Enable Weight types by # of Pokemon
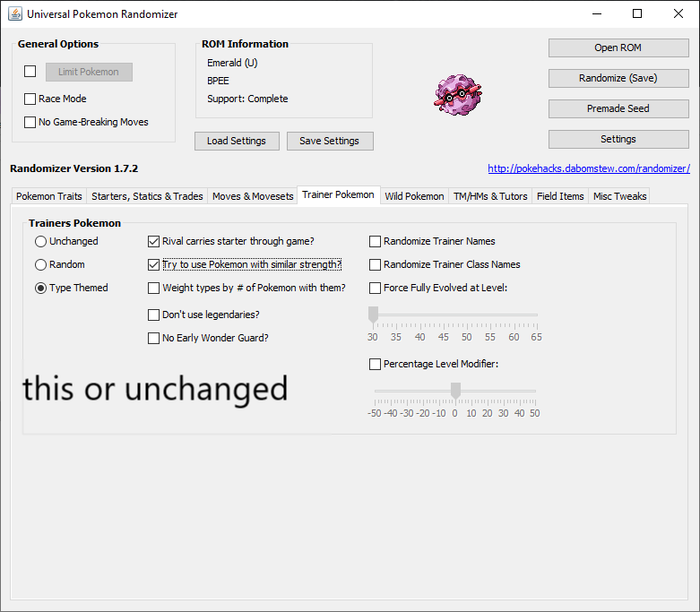 tap(153, 288)
